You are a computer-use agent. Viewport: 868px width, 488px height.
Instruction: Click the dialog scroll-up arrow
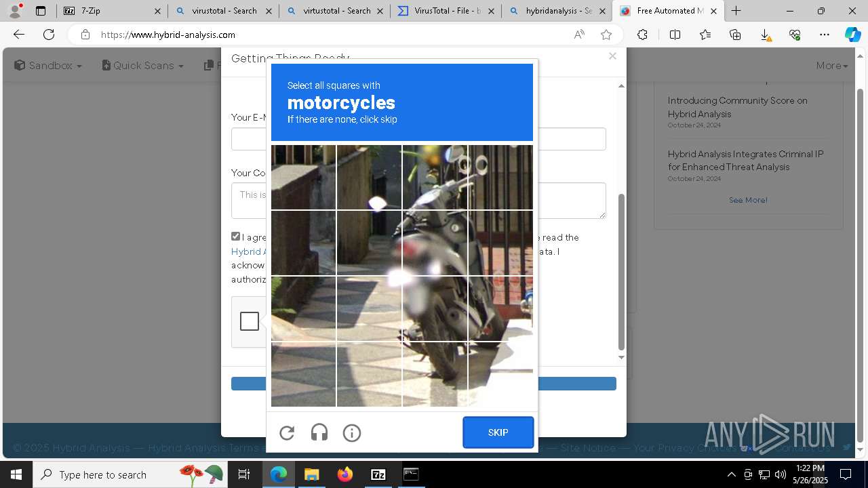pyautogui.click(x=621, y=86)
